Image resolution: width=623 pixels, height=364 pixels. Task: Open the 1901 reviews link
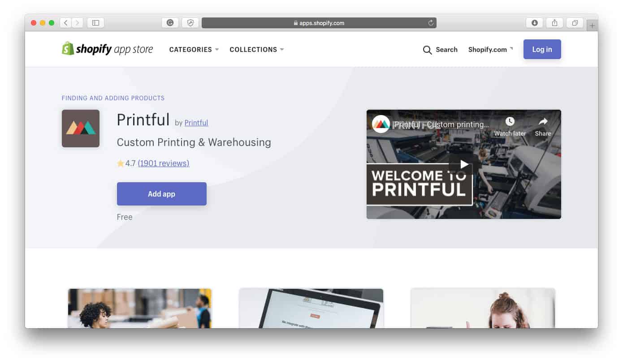(x=164, y=163)
